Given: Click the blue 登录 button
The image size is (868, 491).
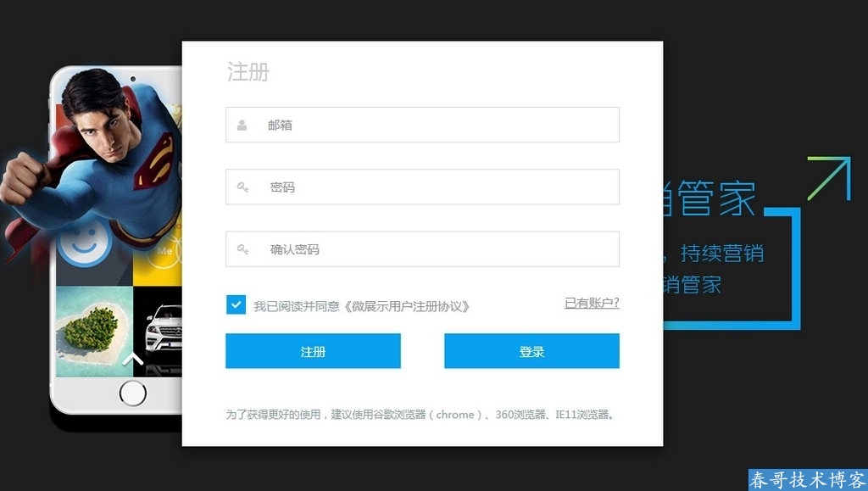Looking at the screenshot, I should click(531, 350).
